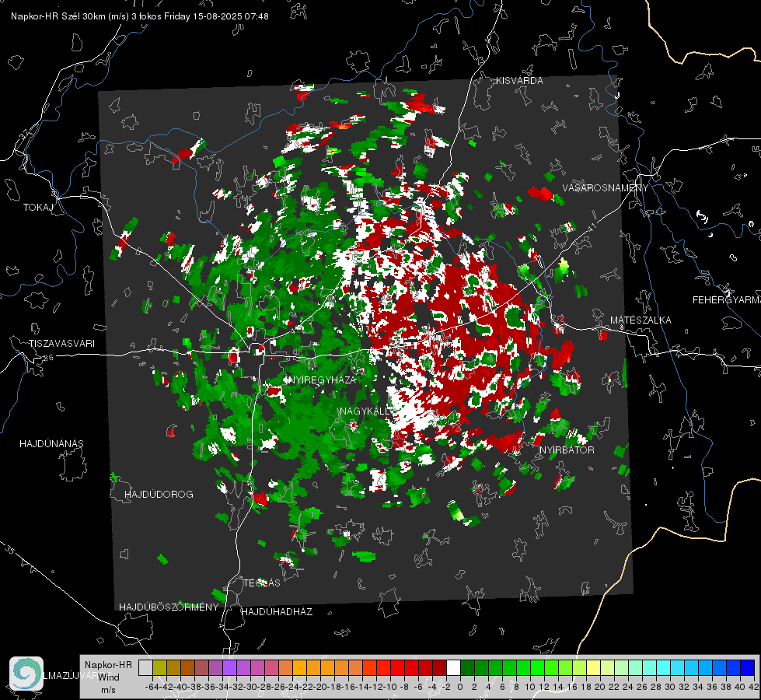Viewport: 761px width, 700px height.
Task: Click road number 36 near Tiszavasvári
Action: 48,358
